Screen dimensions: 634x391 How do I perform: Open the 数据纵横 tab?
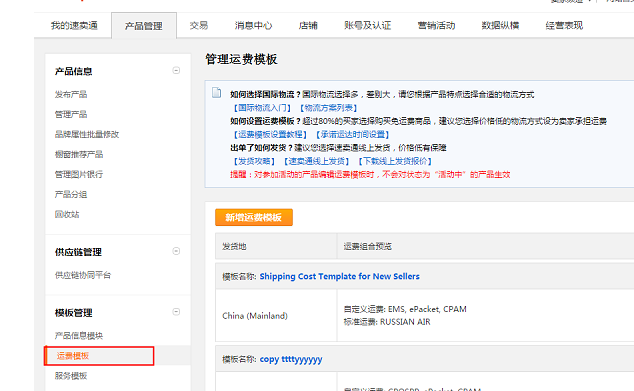coord(500,25)
